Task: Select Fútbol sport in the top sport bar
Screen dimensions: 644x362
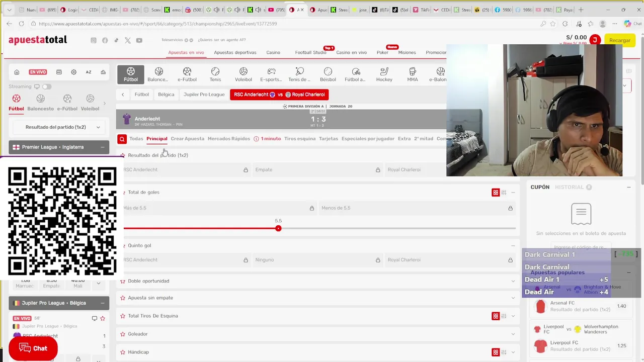Action: pyautogui.click(x=131, y=74)
